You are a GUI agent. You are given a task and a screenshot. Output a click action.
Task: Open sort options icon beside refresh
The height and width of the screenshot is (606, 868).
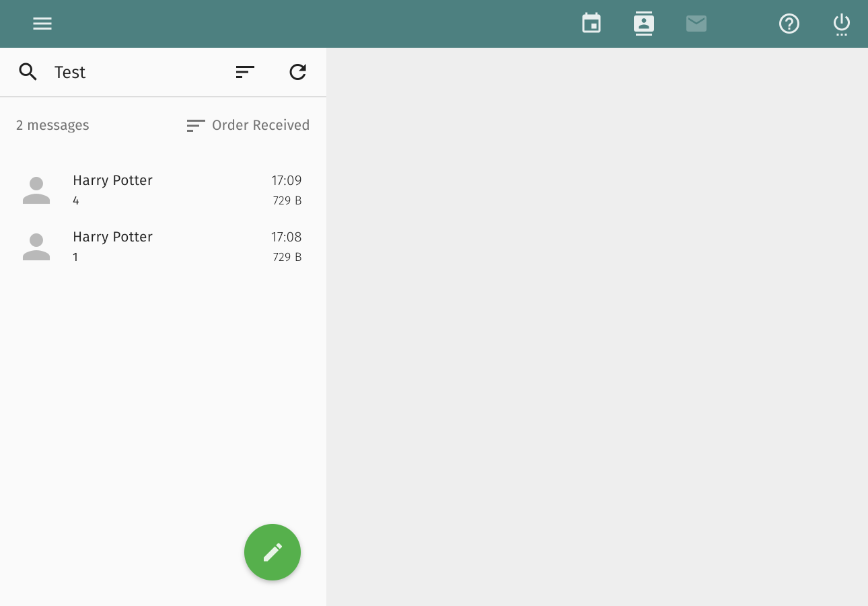point(246,72)
